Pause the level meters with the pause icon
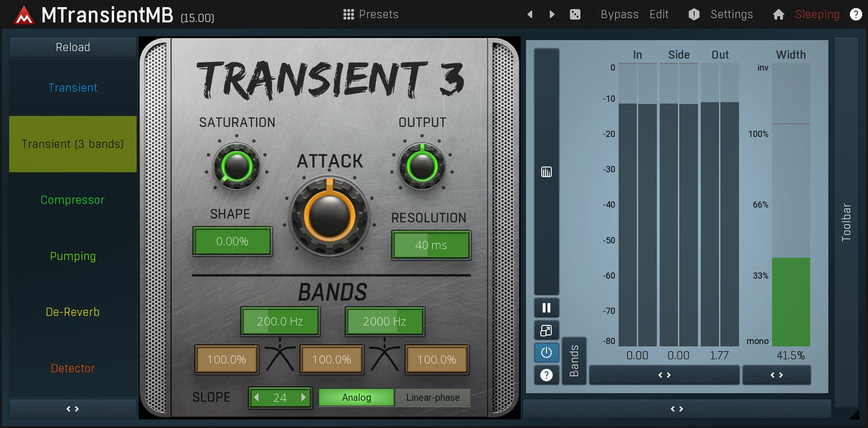868x428 pixels. [x=546, y=307]
